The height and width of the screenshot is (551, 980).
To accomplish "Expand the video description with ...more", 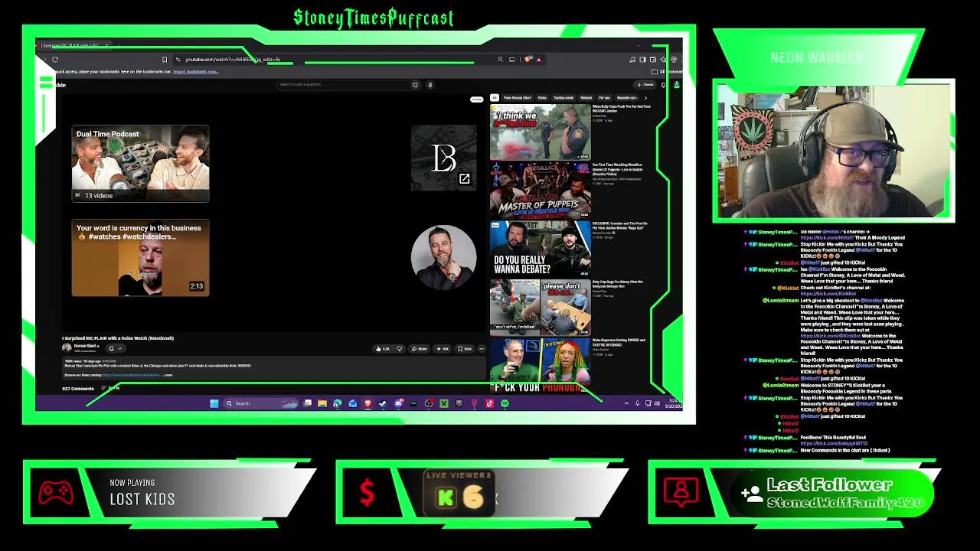I will (x=168, y=375).
